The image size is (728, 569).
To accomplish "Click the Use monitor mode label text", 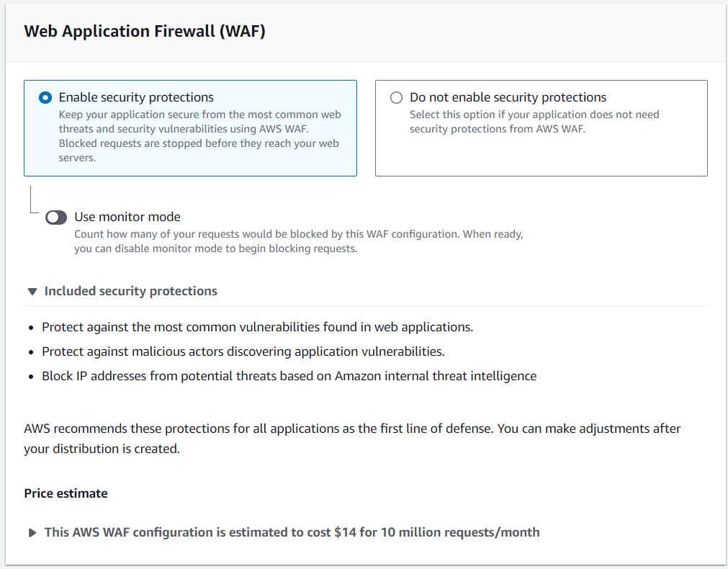I will (127, 217).
